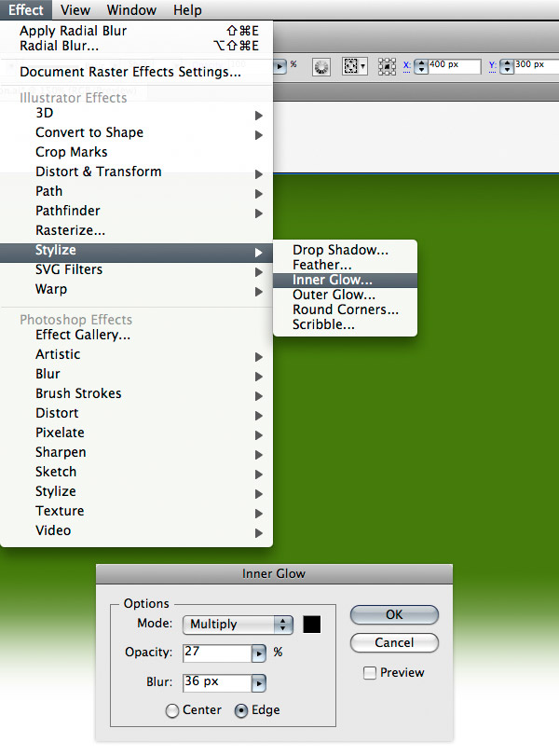
Task: Cancel the Inner Glow dialog
Action: (x=394, y=642)
